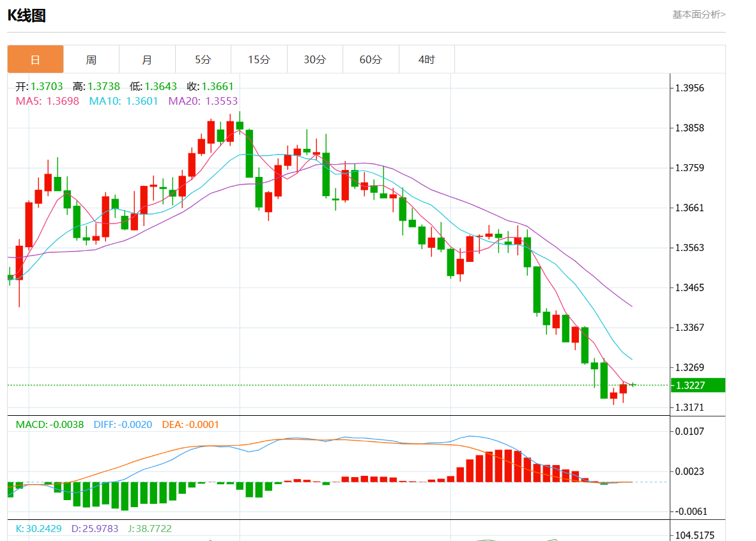Screen dimensions: 756x541
Task: Click the closing price 收:1.3661
Action: pyautogui.click(x=210, y=86)
